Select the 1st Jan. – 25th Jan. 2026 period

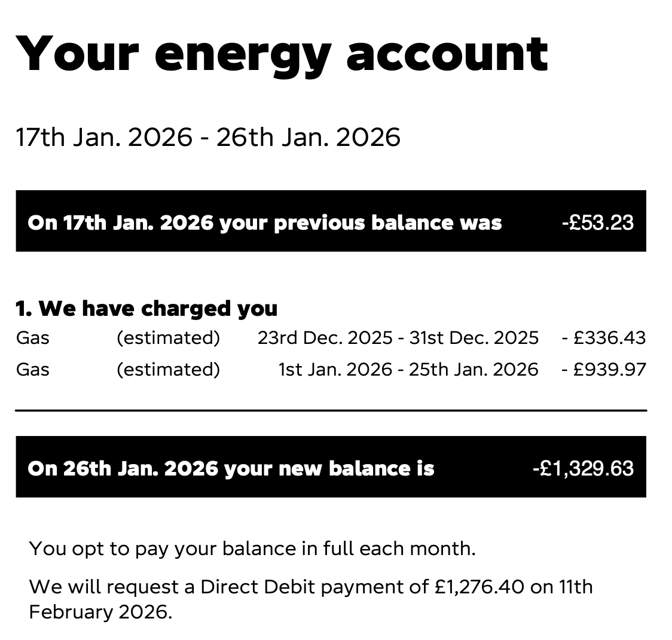408,369
